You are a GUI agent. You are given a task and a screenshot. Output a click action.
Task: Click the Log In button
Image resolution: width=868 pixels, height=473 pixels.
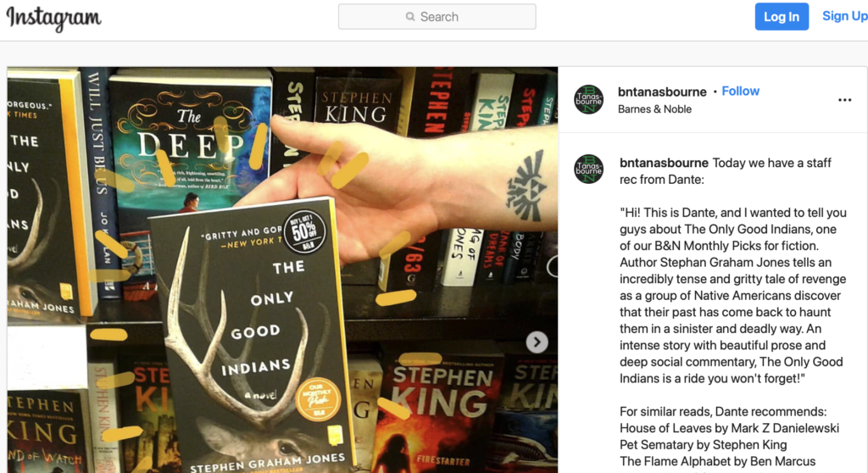click(781, 17)
